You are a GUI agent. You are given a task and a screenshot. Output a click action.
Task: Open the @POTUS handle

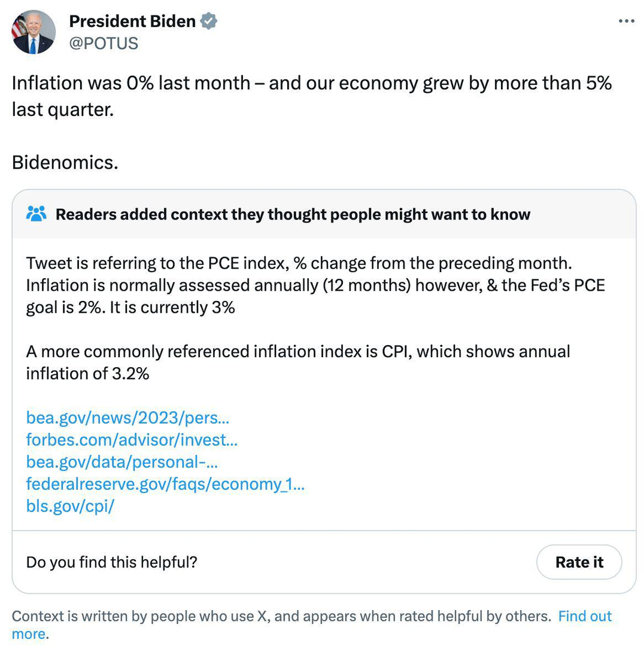click(104, 43)
